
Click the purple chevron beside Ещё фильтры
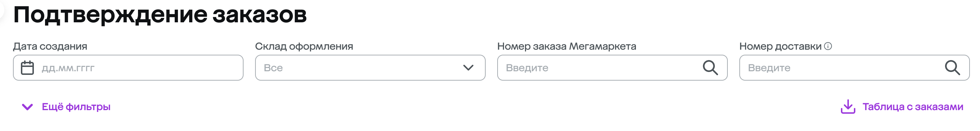coord(27,107)
